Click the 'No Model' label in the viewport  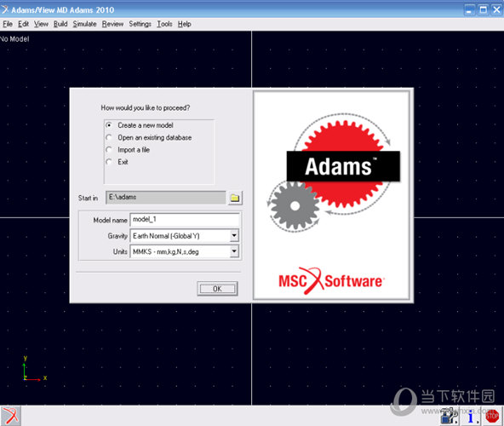[14, 39]
